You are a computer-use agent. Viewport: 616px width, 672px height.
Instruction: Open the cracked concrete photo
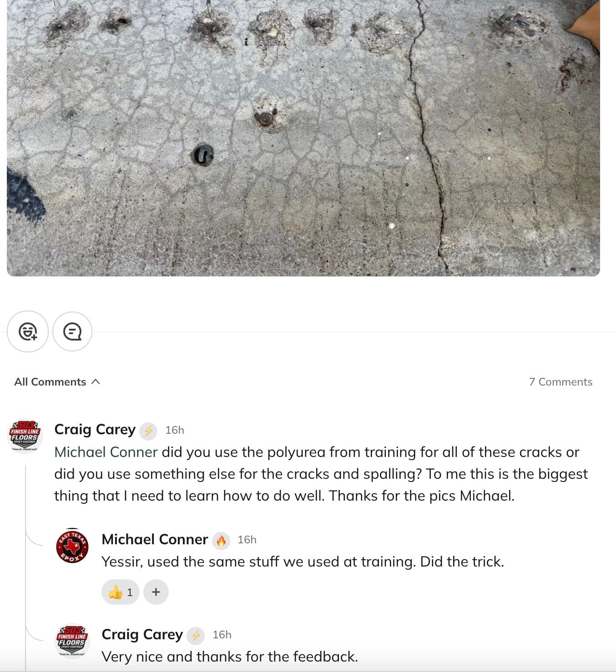pos(303,138)
